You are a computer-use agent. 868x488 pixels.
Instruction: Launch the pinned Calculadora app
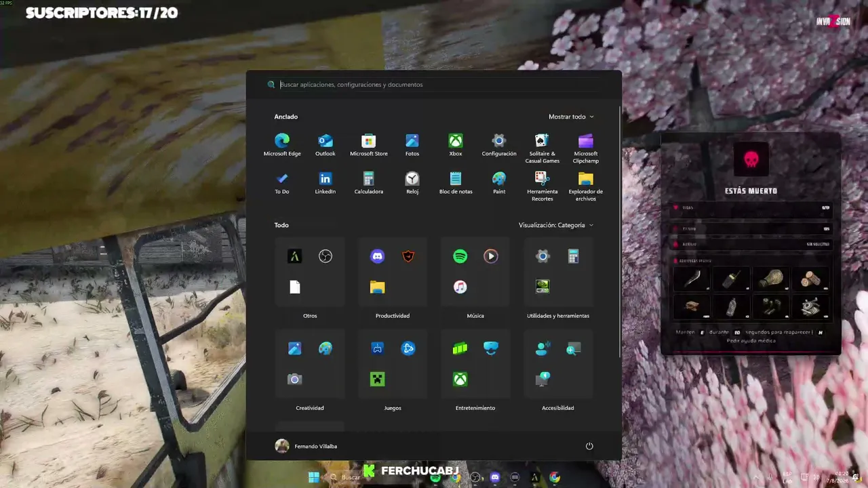click(x=369, y=183)
